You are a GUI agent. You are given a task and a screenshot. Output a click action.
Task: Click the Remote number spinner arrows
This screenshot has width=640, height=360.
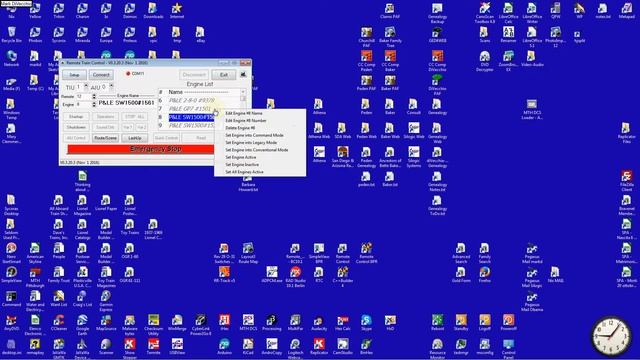[x=94, y=96]
